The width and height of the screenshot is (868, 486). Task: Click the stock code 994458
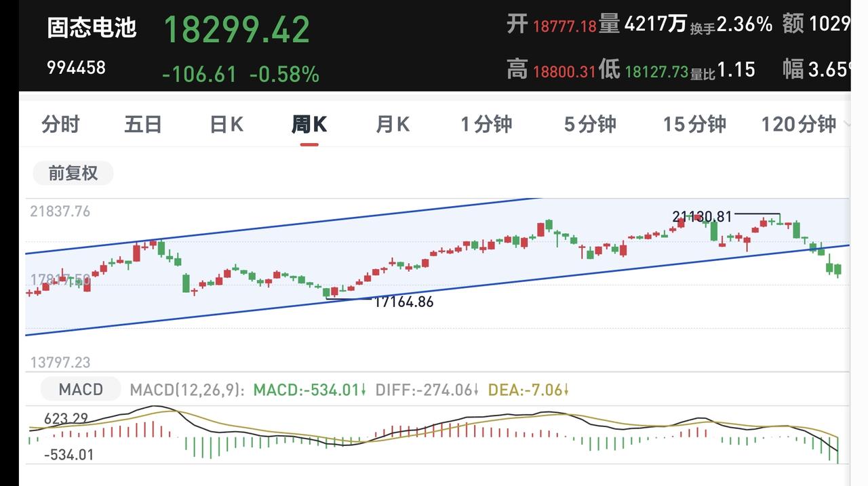(76, 68)
